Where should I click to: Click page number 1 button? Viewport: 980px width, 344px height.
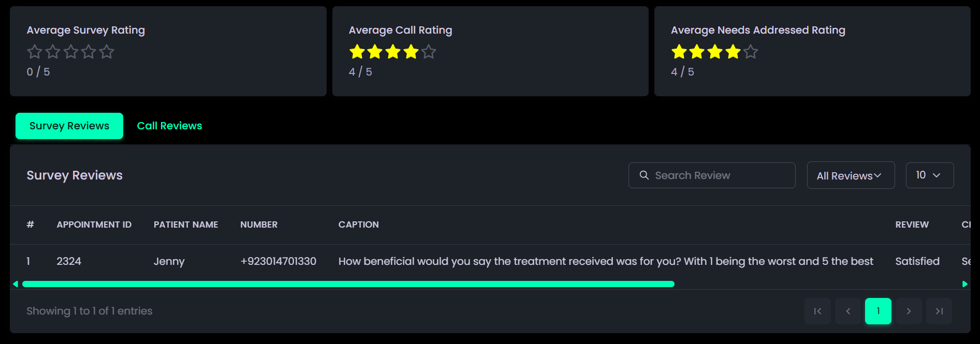click(x=878, y=311)
